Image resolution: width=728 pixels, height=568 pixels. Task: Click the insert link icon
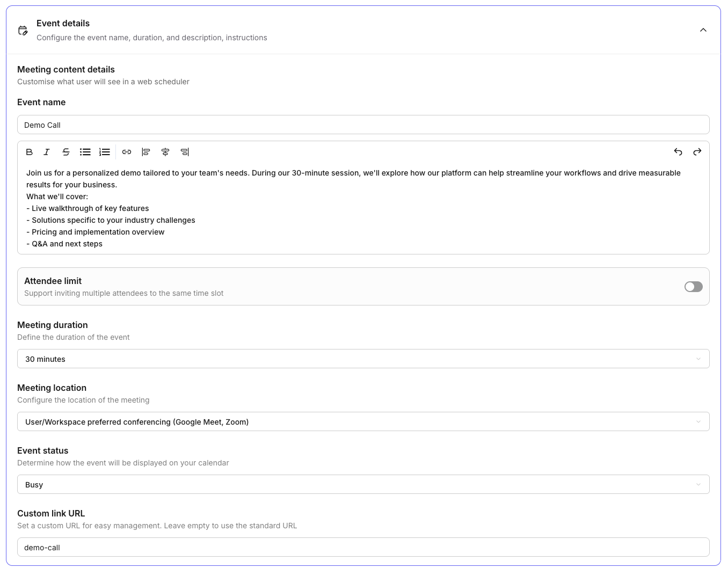pos(127,152)
